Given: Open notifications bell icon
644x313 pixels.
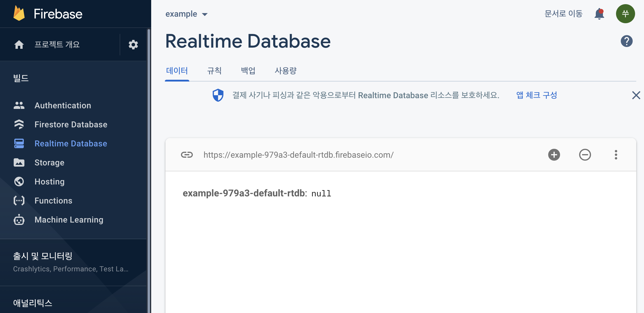Looking at the screenshot, I should [x=599, y=14].
